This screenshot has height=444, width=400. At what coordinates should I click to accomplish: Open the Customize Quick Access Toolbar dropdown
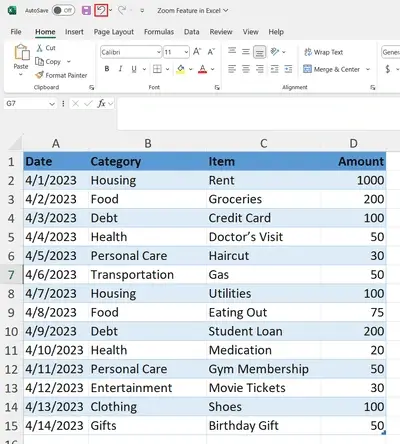pos(142,11)
